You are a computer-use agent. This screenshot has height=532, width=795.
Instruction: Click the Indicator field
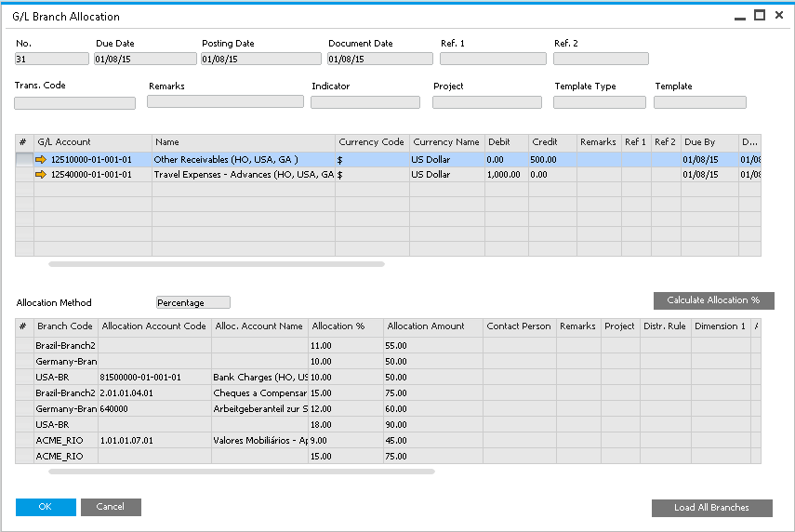[365, 102]
